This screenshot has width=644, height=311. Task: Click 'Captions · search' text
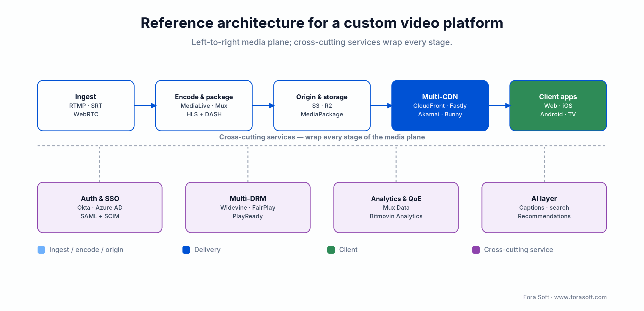[544, 208]
